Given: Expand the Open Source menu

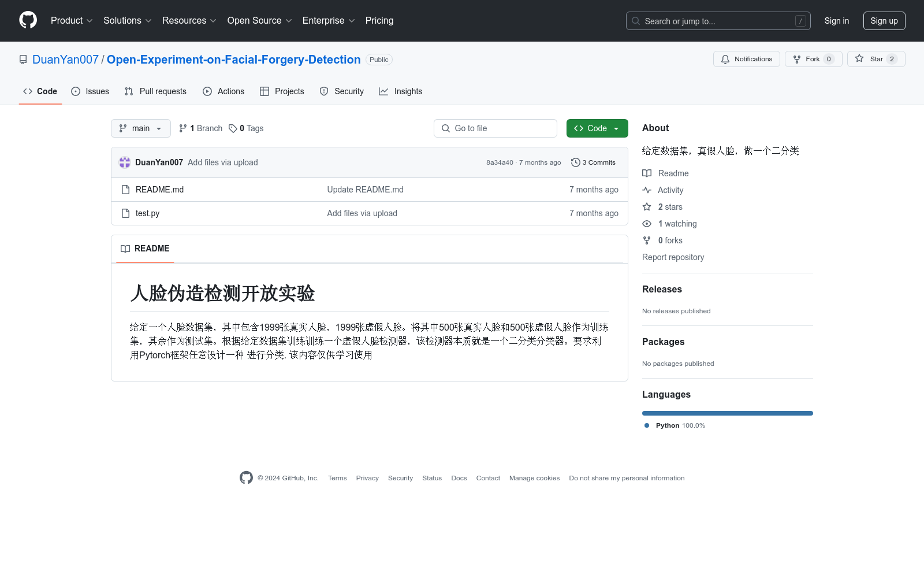Looking at the screenshot, I should tap(260, 20).
